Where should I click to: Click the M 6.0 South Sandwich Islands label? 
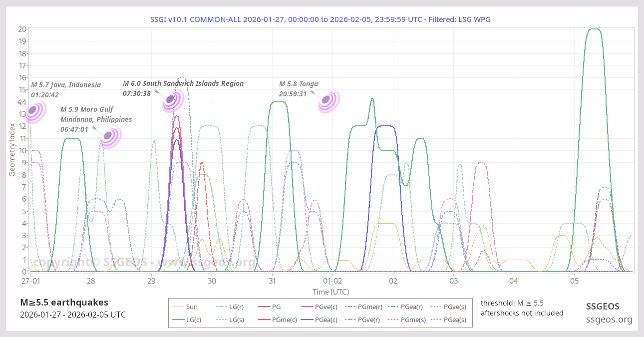click(183, 83)
